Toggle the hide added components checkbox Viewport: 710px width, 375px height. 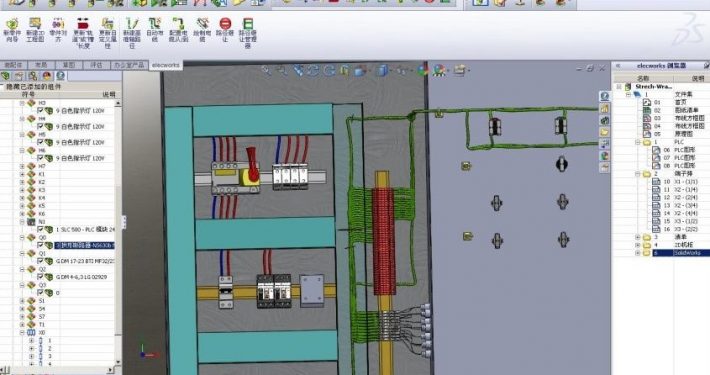click(x=2, y=86)
